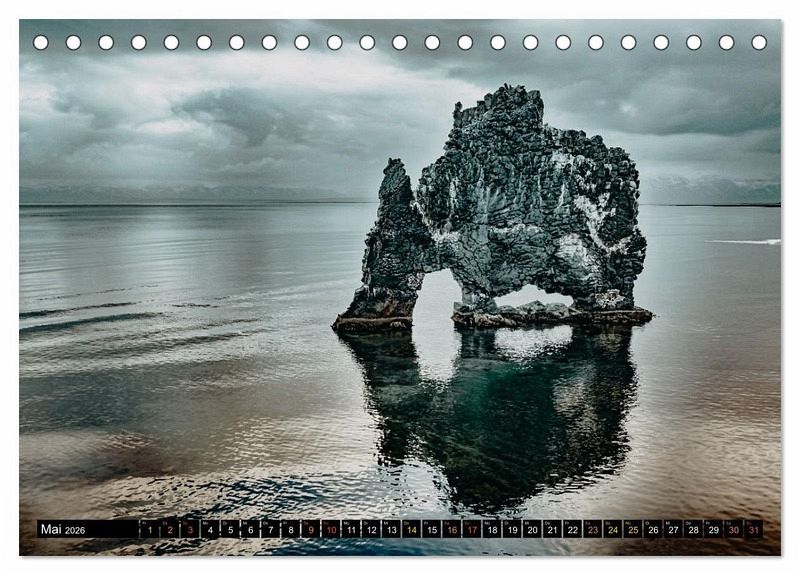The height and width of the screenshot is (575, 800).
Task: Select day 2 in the calendar strip
Action: coord(170,529)
